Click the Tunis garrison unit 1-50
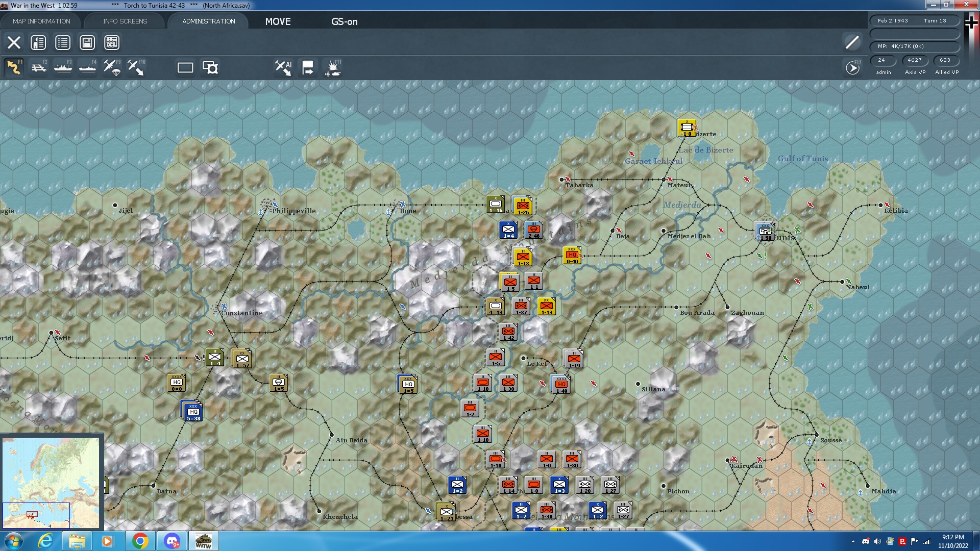Screen dimensions: 980x551 pyautogui.click(x=766, y=232)
